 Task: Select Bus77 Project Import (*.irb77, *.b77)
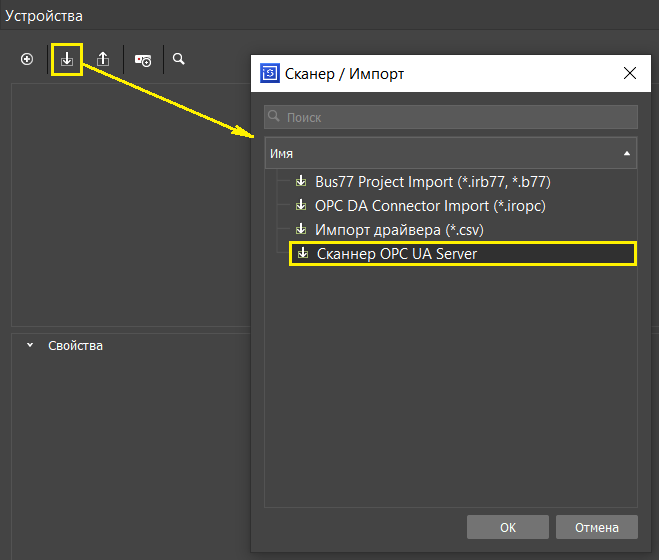tap(432, 182)
